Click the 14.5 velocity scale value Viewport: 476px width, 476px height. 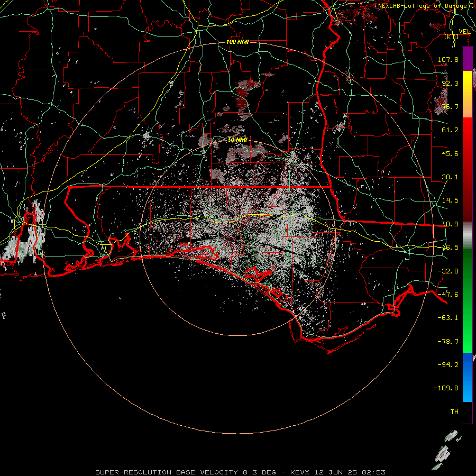450,200
